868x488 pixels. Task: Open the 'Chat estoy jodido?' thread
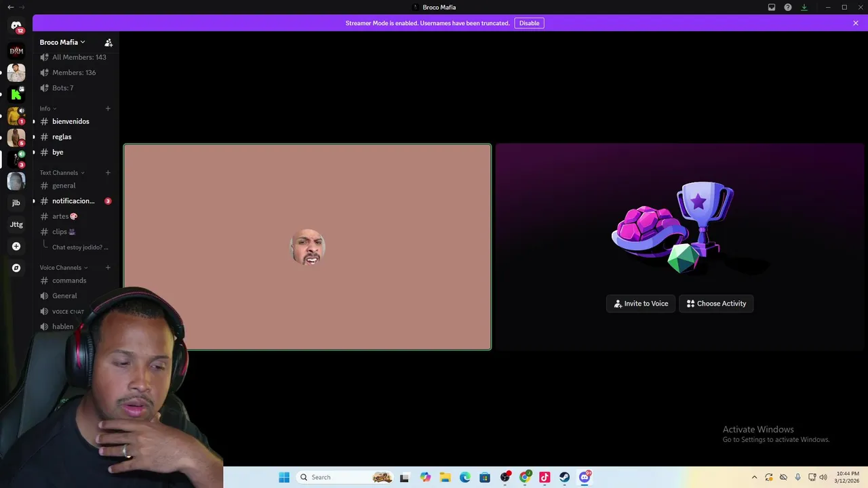80,247
